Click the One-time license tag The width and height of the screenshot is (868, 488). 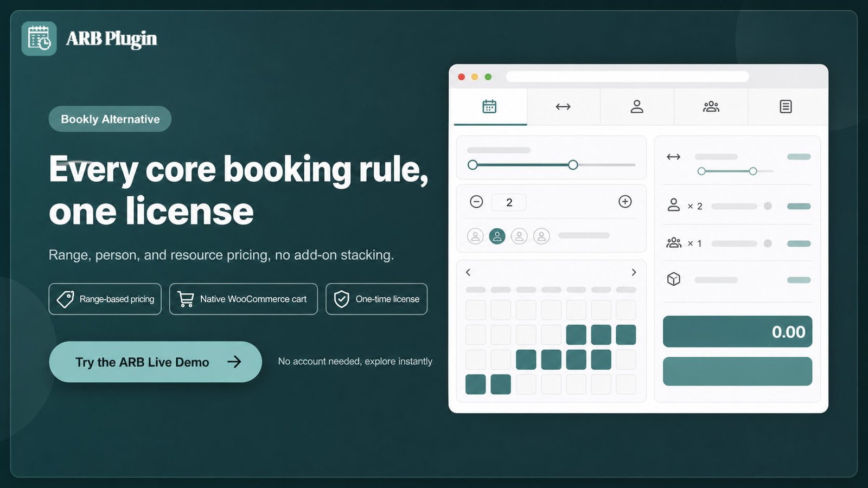(x=376, y=299)
